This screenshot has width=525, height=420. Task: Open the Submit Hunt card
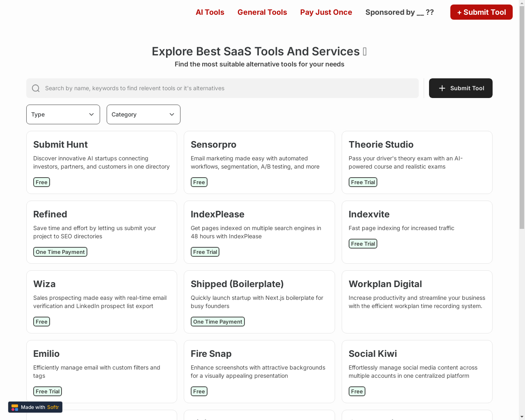click(102, 162)
